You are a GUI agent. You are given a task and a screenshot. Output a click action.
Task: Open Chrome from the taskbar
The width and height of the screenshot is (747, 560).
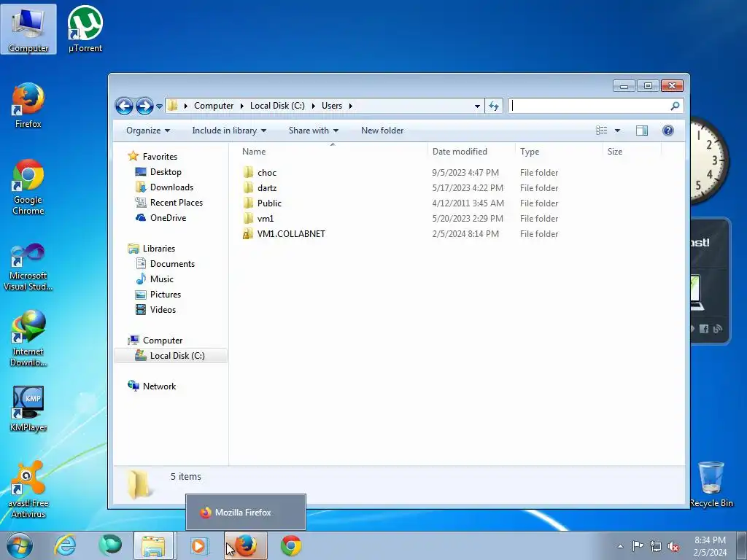(x=290, y=545)
